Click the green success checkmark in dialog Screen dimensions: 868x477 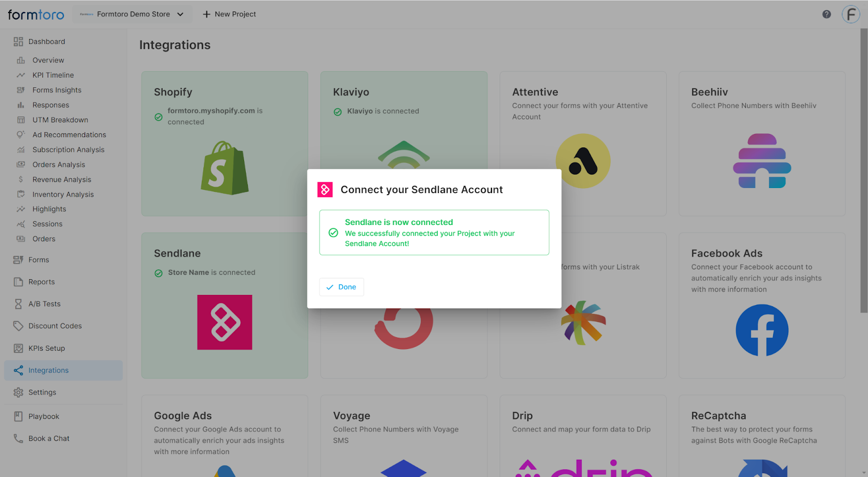pos(334,233)
